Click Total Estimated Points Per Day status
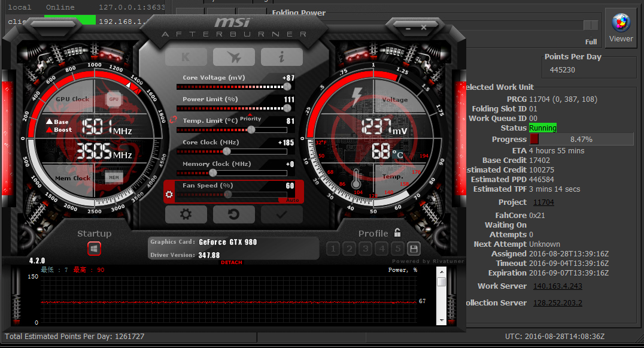Image resolution: width=644 pixels, height=348 pixels. 75,336
